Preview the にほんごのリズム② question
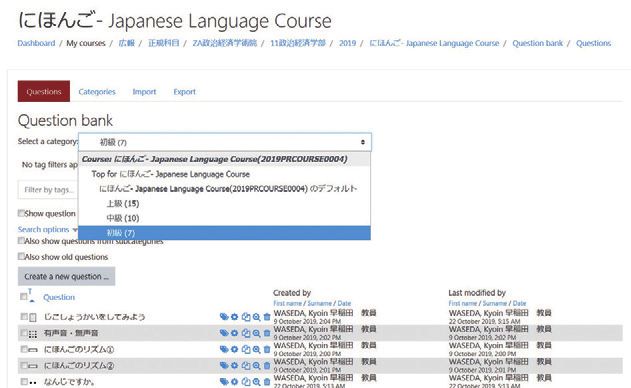This screenshot has height=388, width=631. (256, 365)
